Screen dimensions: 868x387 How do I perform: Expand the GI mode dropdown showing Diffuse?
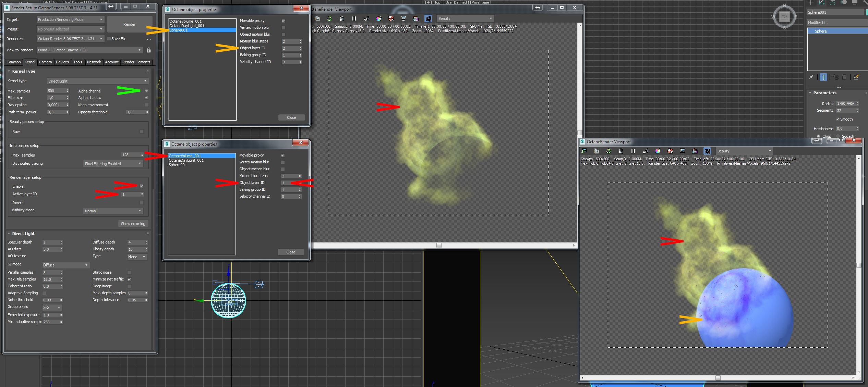(65, 265)
